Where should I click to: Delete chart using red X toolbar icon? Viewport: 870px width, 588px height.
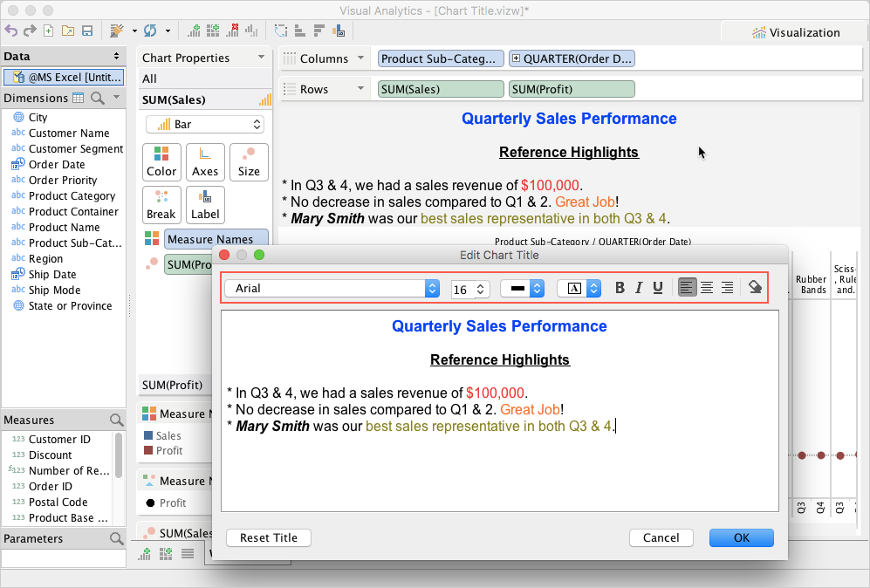point(232,31)
